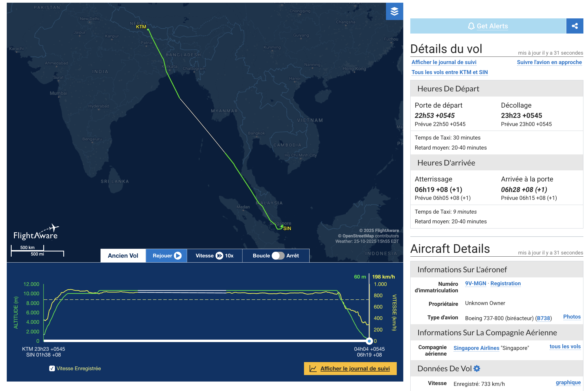Image resolution: width=588 pixels, height=391 pixels.
Task: Toggle the Boucle loop switch
Action: pyautogui.click(x=278, y=256)
